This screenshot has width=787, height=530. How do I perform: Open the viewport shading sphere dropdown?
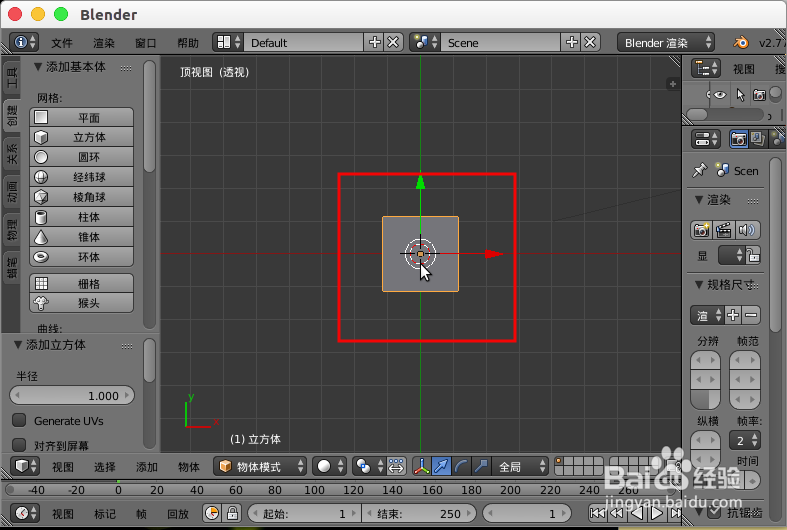[329, 466]
